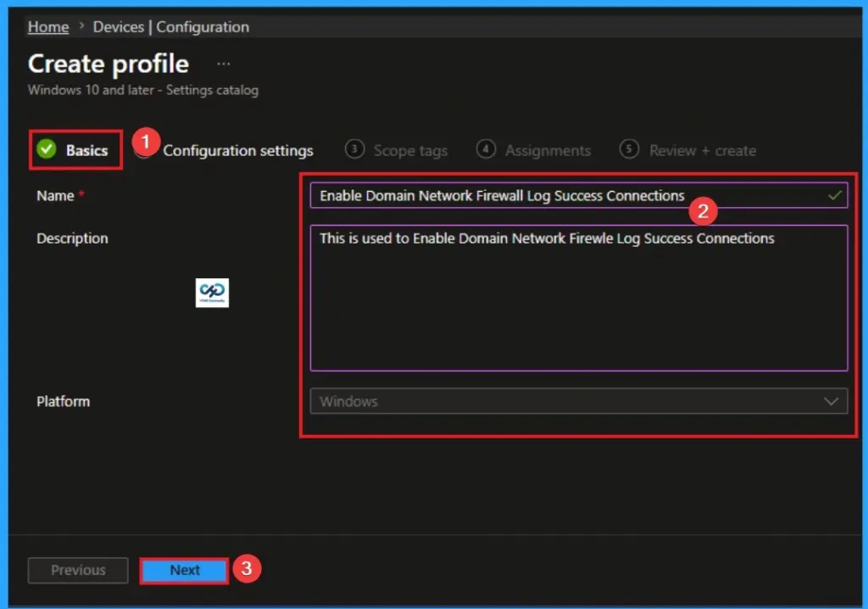The image size is (868, 609).
Task: Click the Previous button
Action: click(x=77, y=570)
